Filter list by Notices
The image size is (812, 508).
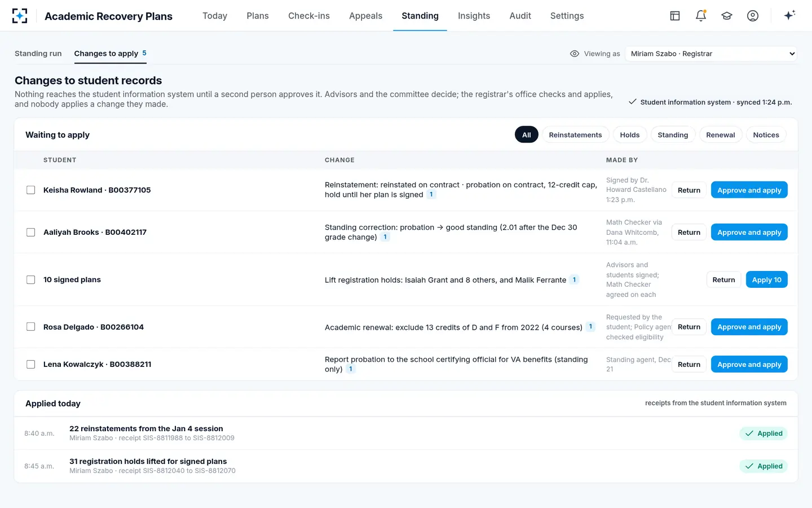(x=766, y=135)
